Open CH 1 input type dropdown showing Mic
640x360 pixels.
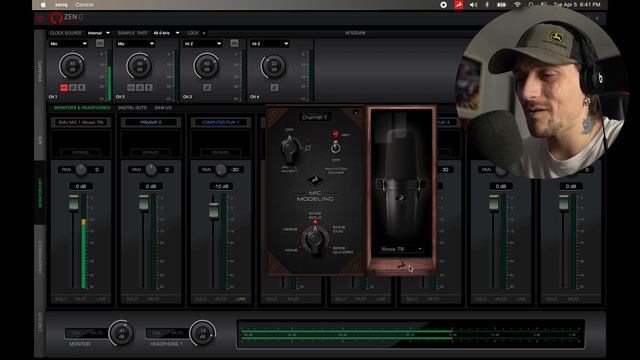[68, 44]
